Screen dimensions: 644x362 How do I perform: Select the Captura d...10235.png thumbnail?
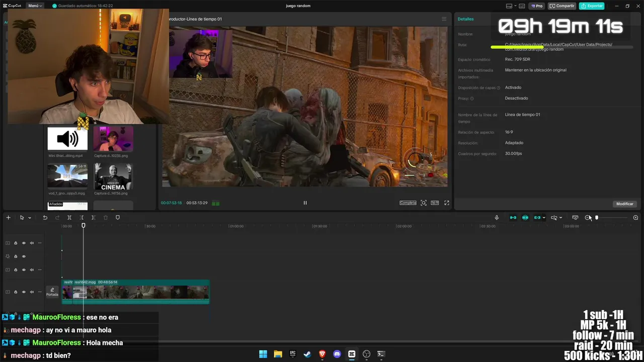coord(113,139)
